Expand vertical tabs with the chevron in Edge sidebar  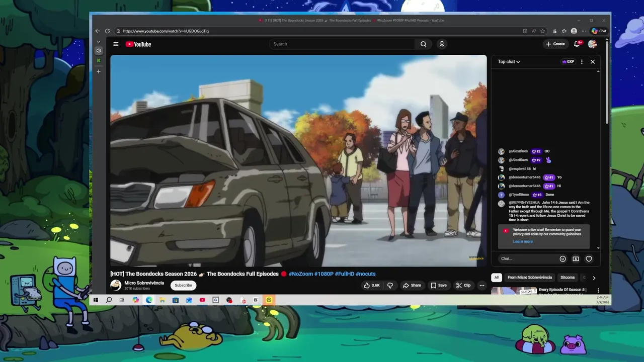[x=99, y=41]
